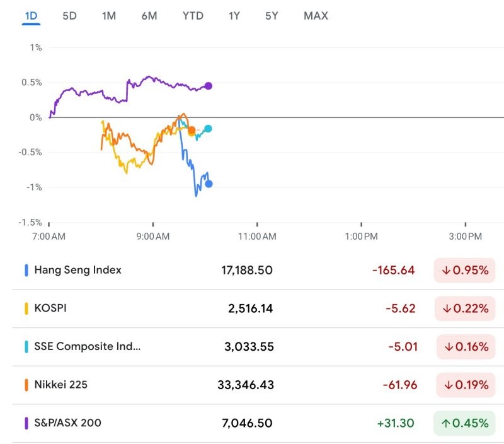Click the Hang Seng price 17,188.50
This screenshot has width=504, height=444.
(x=247, y=271)
